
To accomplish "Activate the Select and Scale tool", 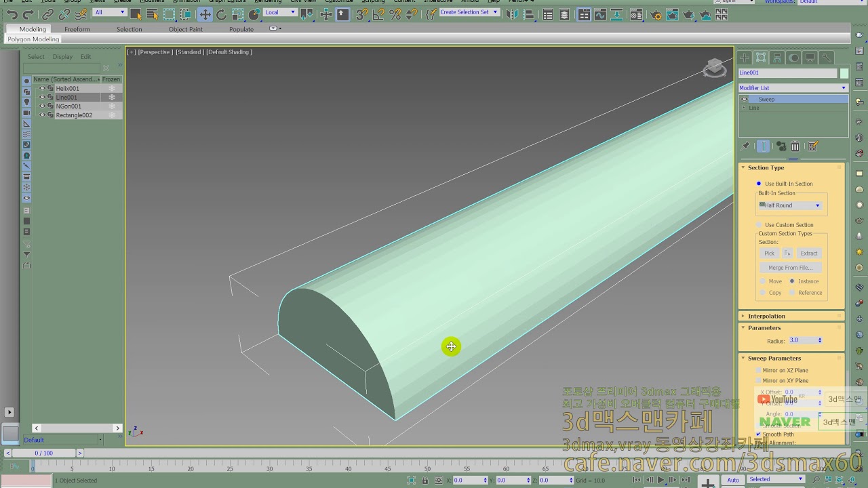I will click(x=237, y=14).
